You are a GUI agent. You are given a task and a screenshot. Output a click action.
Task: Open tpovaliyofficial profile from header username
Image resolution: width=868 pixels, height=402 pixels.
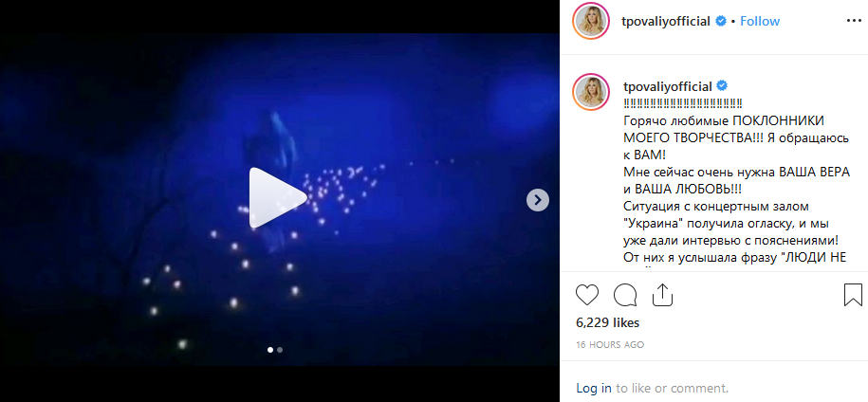[667, 22]
